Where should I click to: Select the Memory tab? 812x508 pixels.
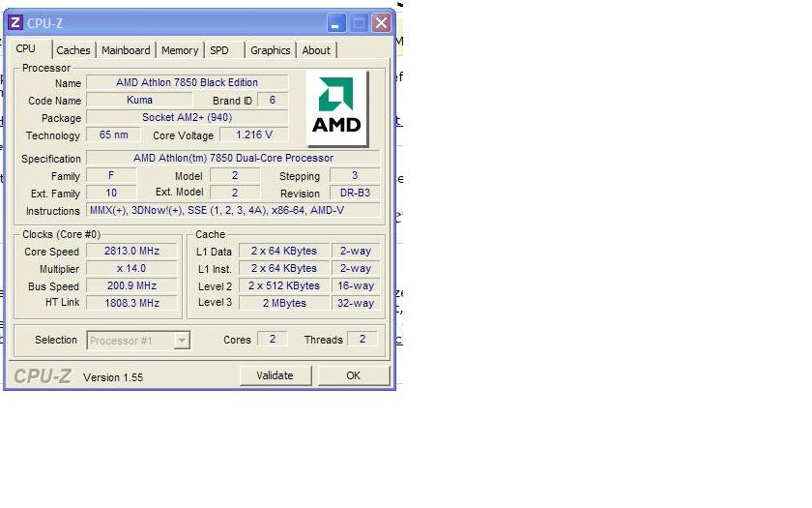click(180, 50)
